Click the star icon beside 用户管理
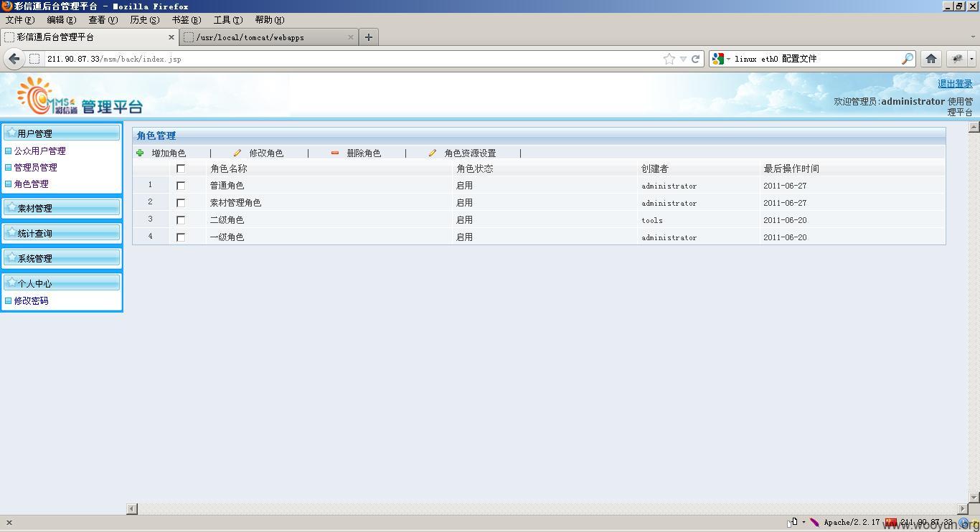 point(11,133)
